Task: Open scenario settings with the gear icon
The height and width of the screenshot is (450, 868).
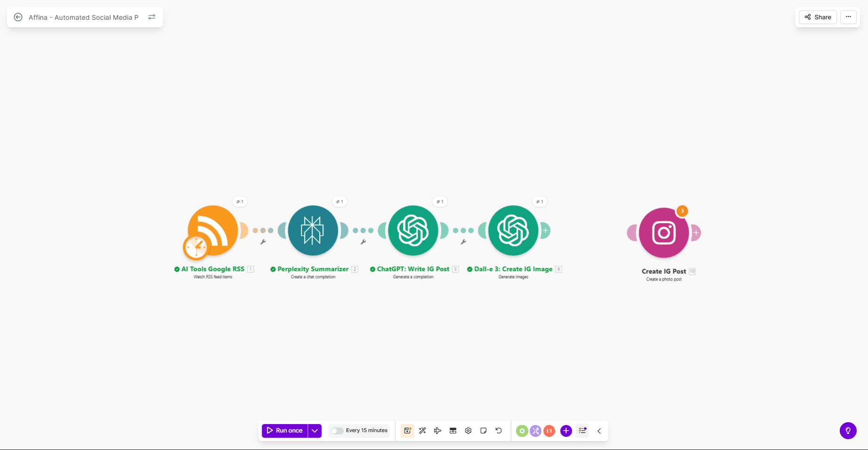Action: point(468,430)
